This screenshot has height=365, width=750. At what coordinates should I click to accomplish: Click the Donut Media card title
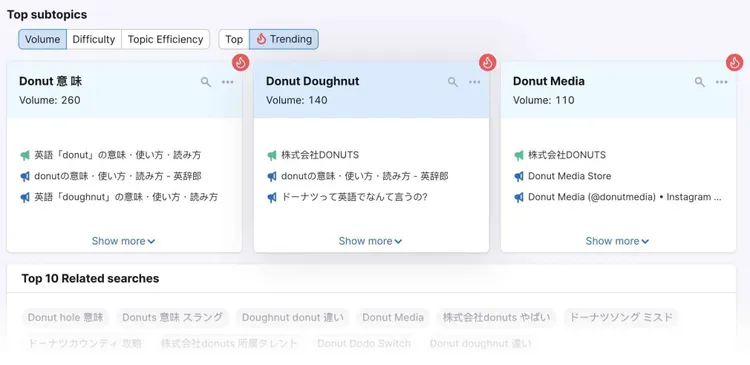click(549, 81)
